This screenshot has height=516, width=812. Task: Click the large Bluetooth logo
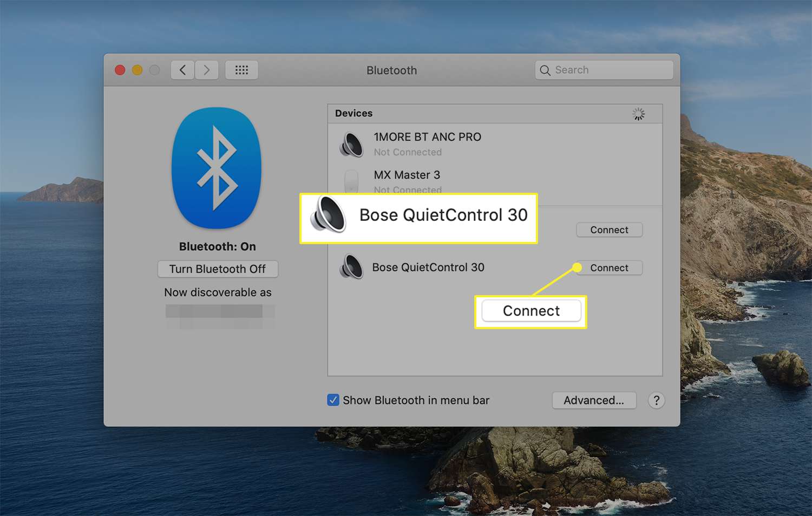click(217, 168)
